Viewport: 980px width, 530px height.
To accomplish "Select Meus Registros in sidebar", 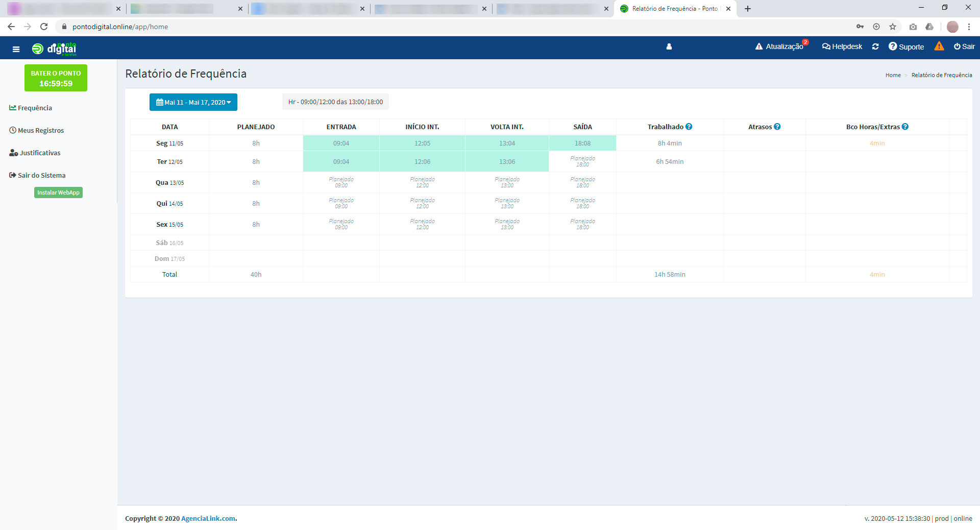I will pos(40,130).
